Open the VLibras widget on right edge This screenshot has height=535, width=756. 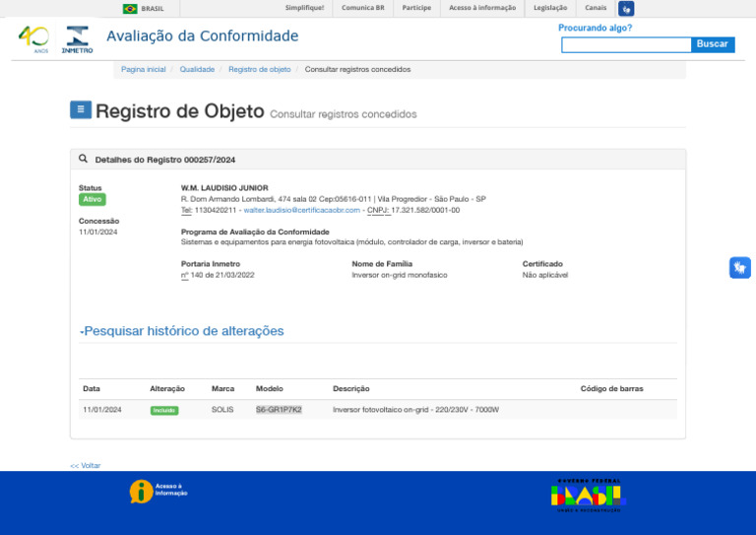(739, 268)
